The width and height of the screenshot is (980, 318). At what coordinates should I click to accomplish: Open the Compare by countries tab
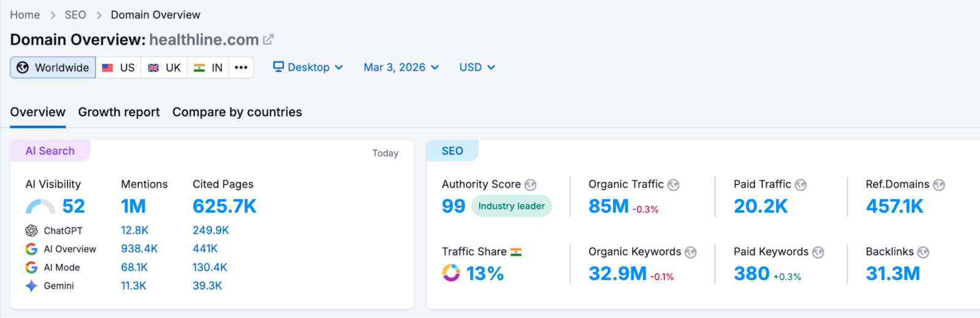tap(237, 112)
